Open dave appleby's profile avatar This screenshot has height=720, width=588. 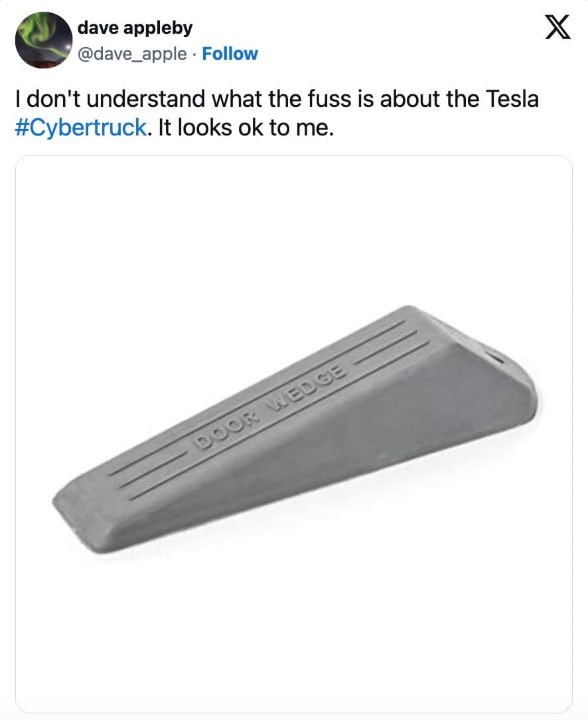tap(44, 40)
